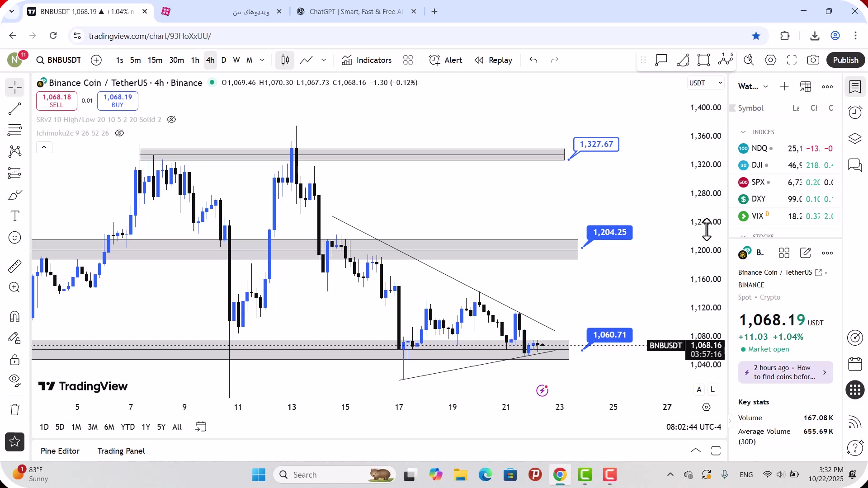Set date range to YTD

(128, 427)
